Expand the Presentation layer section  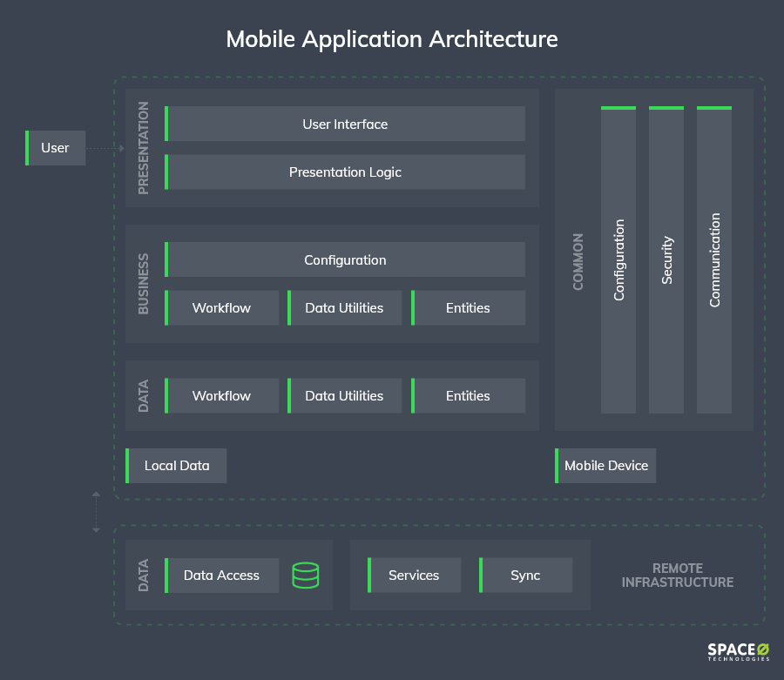point(142,146)
